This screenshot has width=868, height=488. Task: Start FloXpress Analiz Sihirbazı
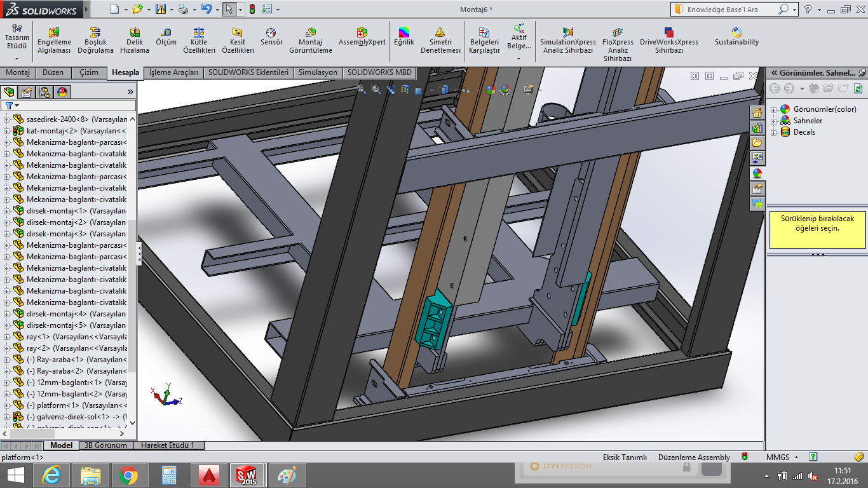pyautogui.click(x=618, y=44)
